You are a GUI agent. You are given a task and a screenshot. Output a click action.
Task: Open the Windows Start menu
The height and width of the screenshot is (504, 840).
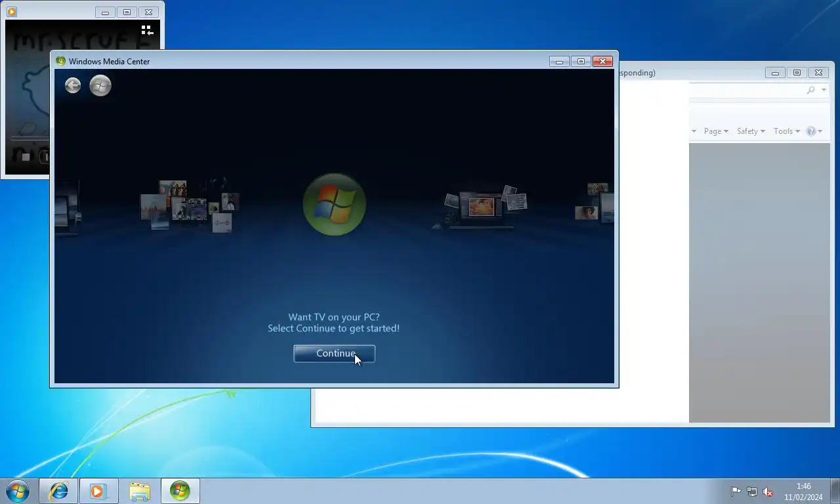pyautogui.click(x=18, y=491)
